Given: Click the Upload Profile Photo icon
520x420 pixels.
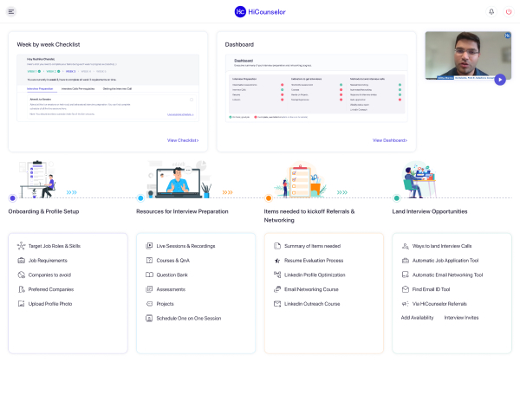Looking at the screenshot, I should (21, 304).
